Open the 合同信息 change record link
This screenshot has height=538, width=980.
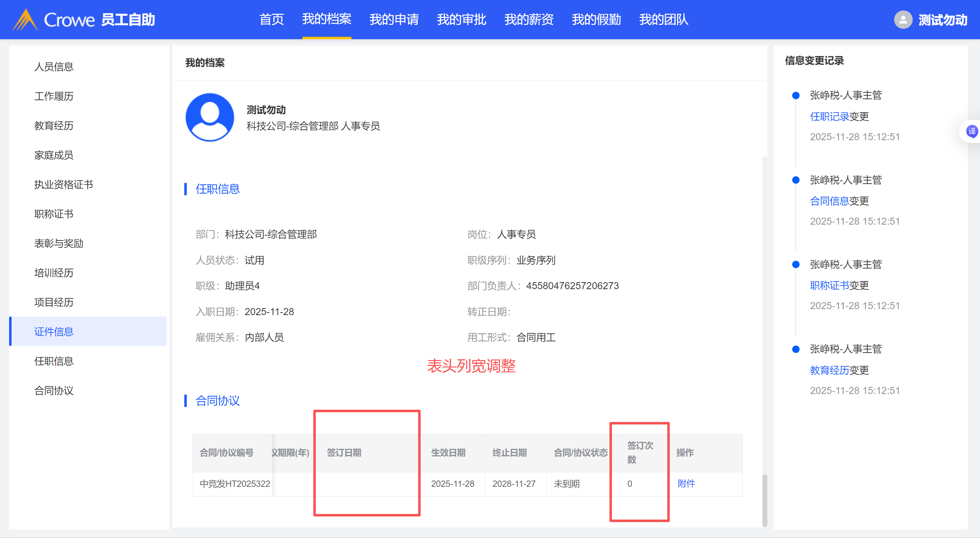coord(829,201)
